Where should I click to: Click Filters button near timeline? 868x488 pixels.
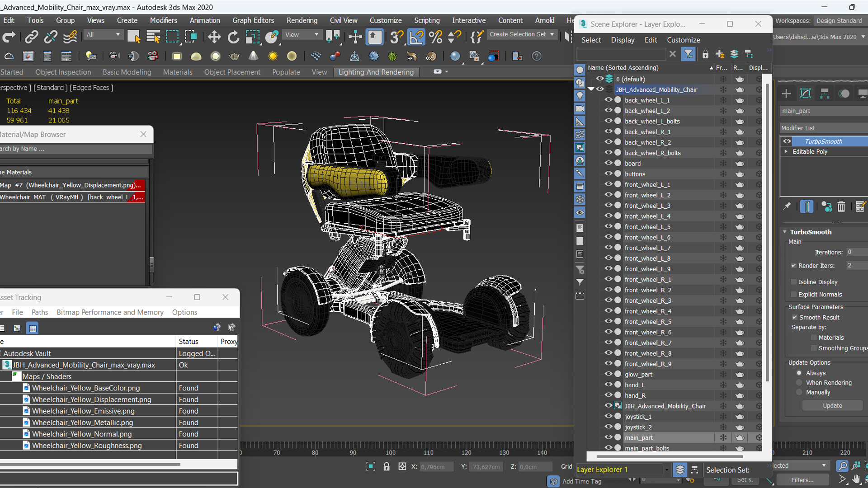coord(802,480)
